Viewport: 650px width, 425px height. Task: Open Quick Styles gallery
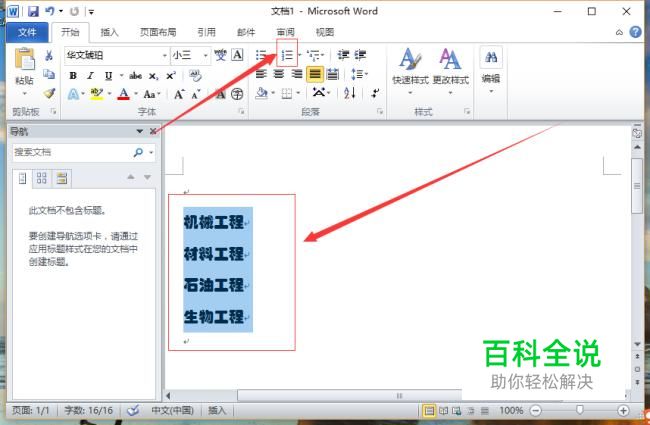[x=410, y=70]
